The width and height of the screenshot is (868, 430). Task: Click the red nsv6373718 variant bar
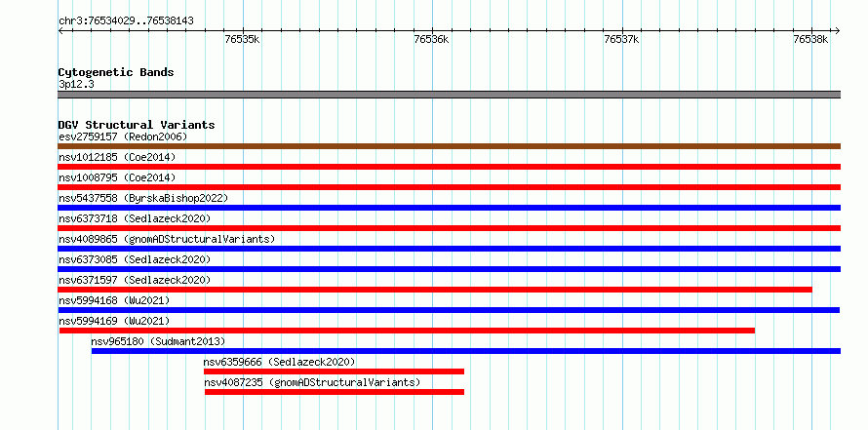(x=450, y=228)
